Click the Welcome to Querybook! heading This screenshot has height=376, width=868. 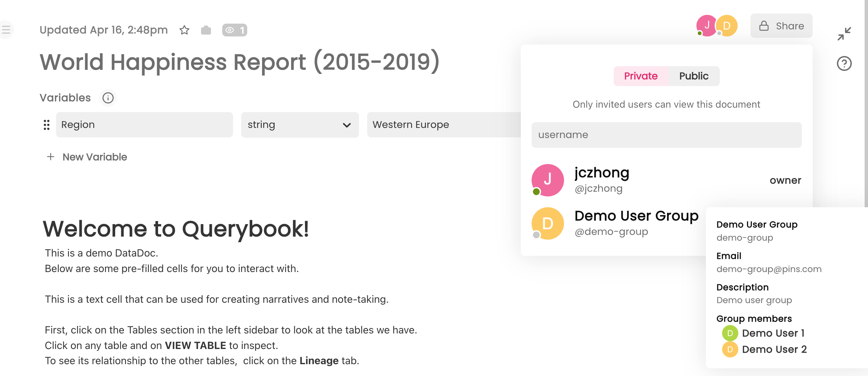[176, 229]
